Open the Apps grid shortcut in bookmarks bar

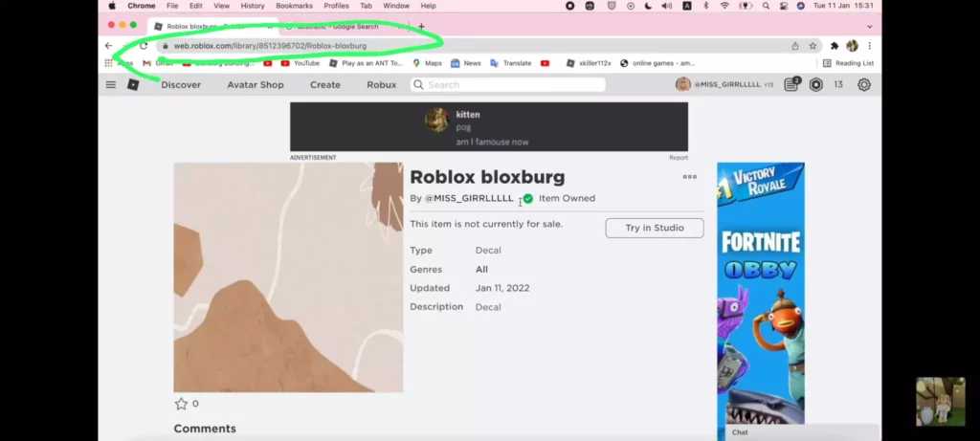pos(119,63)
